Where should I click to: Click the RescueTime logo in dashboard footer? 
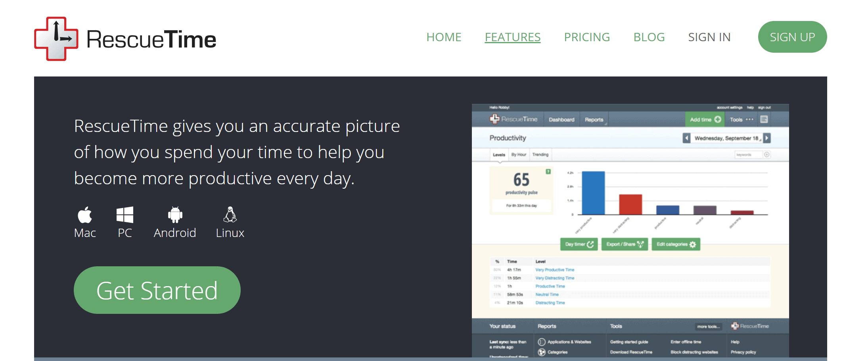tap(750, 326)
